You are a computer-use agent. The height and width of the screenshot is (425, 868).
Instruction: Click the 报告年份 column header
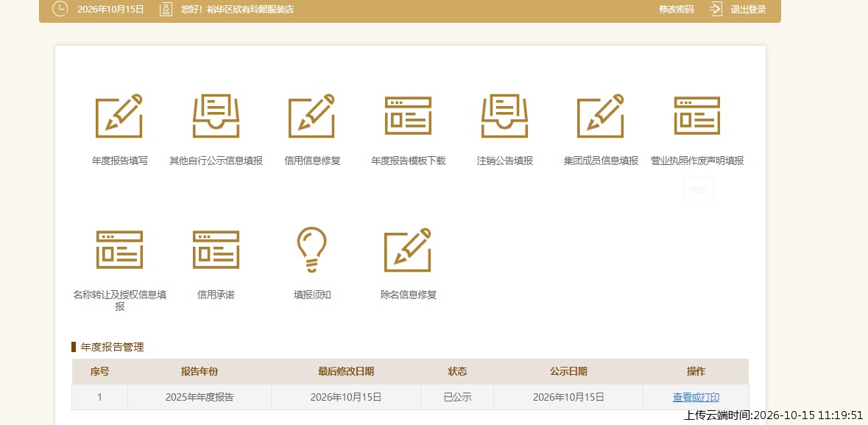[200, 371]
